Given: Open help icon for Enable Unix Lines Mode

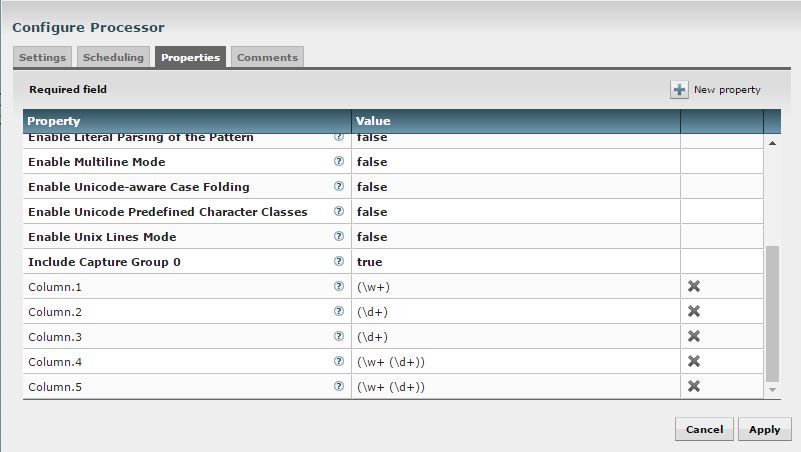Looking at the screenshot, I should 338,237.
